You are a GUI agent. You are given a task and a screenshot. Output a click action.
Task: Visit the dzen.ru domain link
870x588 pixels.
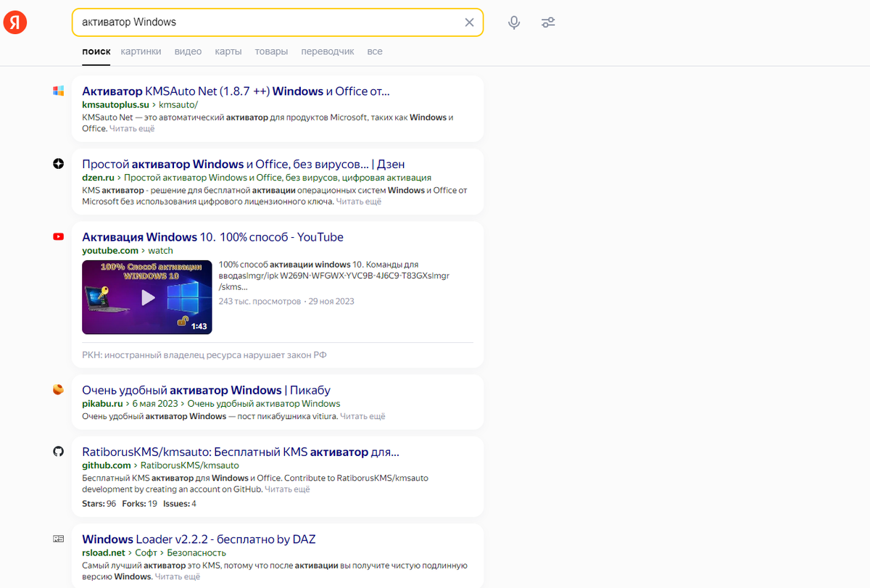pyautogui.click(x=99, y=178)
